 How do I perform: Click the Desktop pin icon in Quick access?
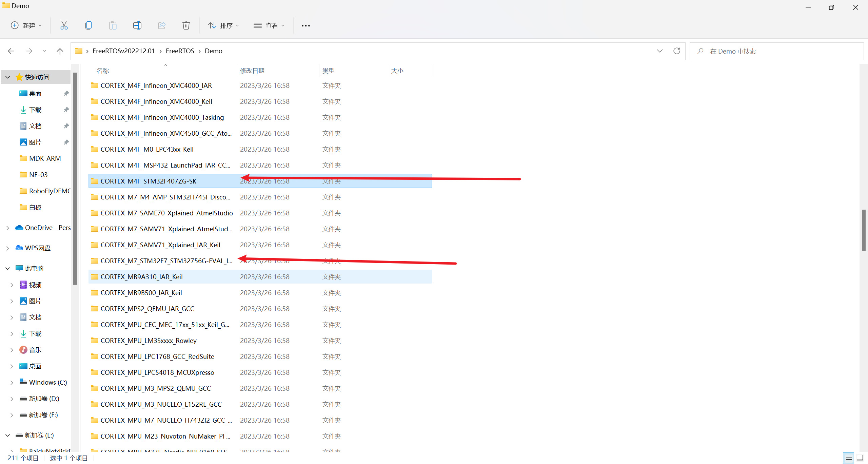click(66, 93)
